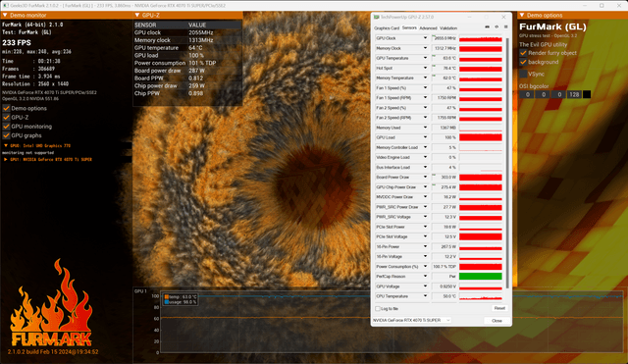Open the Memory Temperature sensor dropdown

(x=425, y=78)
